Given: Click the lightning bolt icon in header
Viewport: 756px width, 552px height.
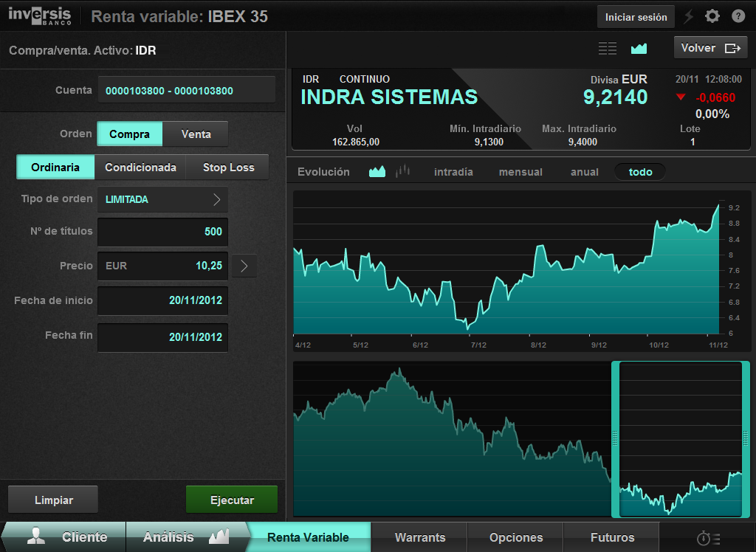Looking at the screenshot, I should (689, 16).
